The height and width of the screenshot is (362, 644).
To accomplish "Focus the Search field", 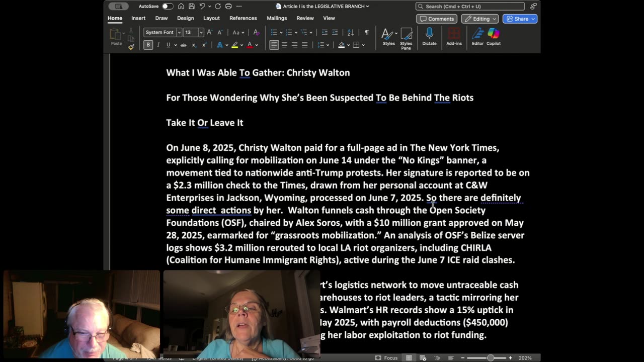I will click(x=470, y=6).
